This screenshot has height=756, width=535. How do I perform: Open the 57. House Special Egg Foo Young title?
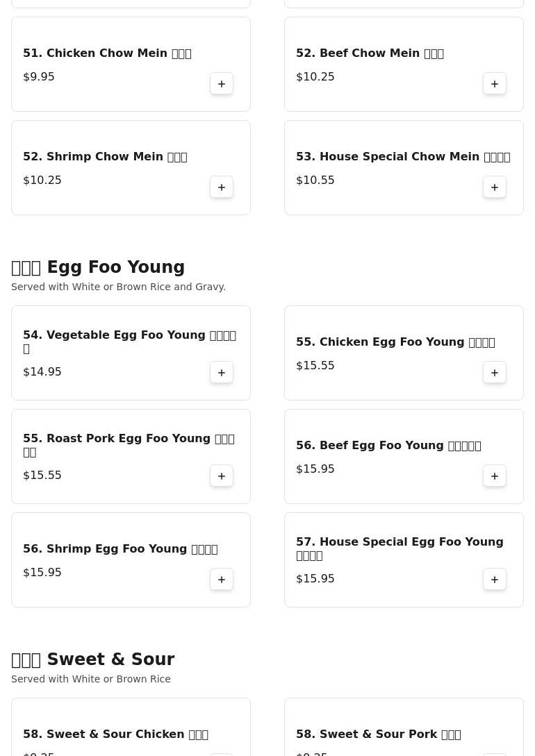400,548
